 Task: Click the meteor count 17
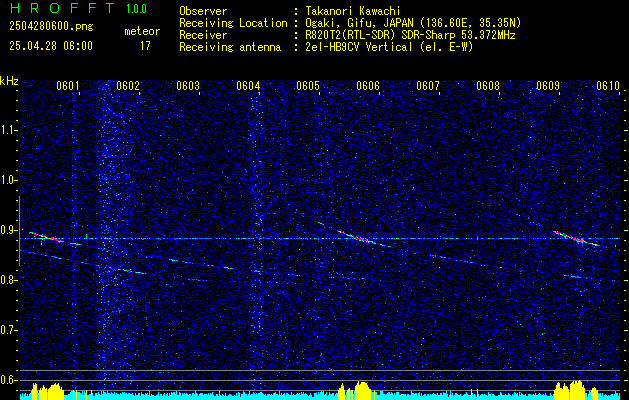tap(145, 46)
